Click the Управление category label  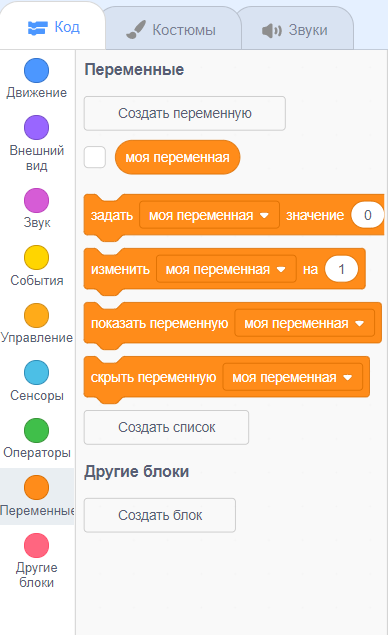click(x=36, y=338)
